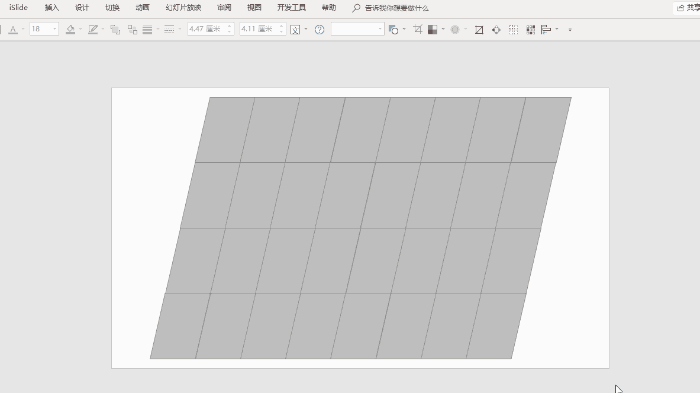Click the gray circular effects icon

coord(455,29)
